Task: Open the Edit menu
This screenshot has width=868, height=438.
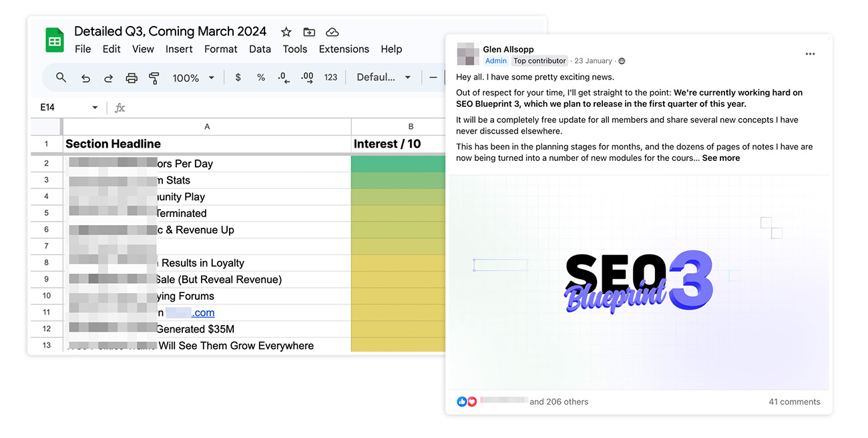Action: point(112,49)
